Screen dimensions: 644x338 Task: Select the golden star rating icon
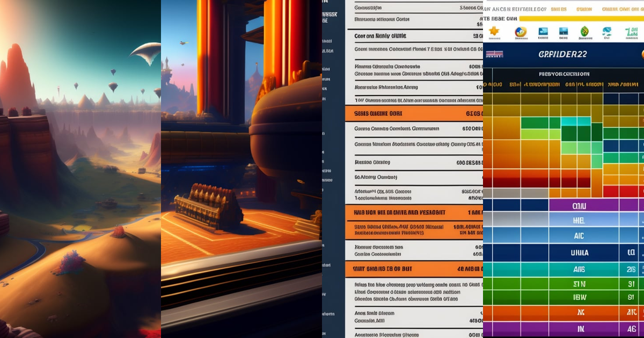pyautogui.click(x=494, y=31)
